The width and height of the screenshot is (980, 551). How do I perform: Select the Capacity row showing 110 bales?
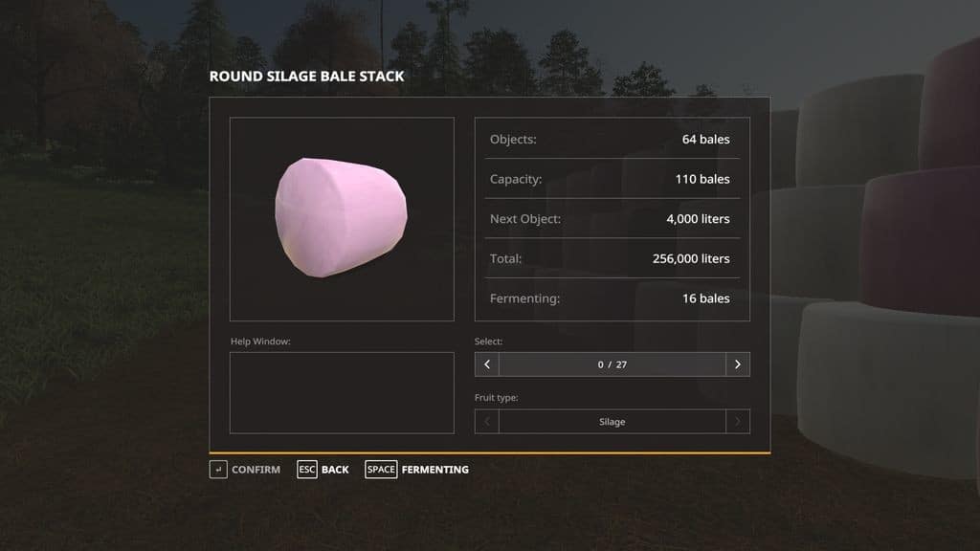tap(611, 179)
